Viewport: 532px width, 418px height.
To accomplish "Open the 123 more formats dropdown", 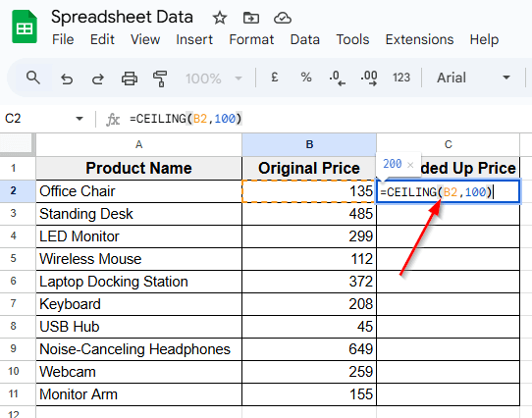I will point(401,78).
